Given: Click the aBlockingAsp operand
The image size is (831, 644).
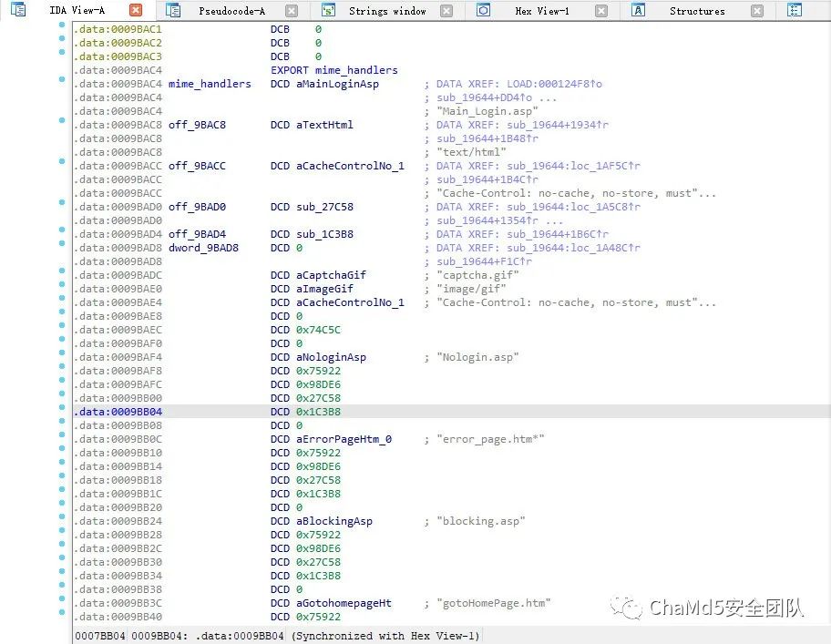Looking at the screenshot, I should [x=334, y=521].
